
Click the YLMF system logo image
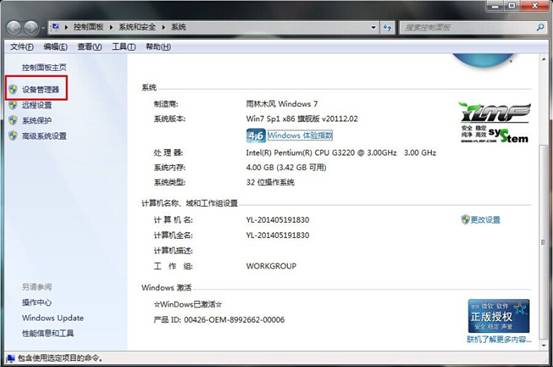click(x=495, y=122)
